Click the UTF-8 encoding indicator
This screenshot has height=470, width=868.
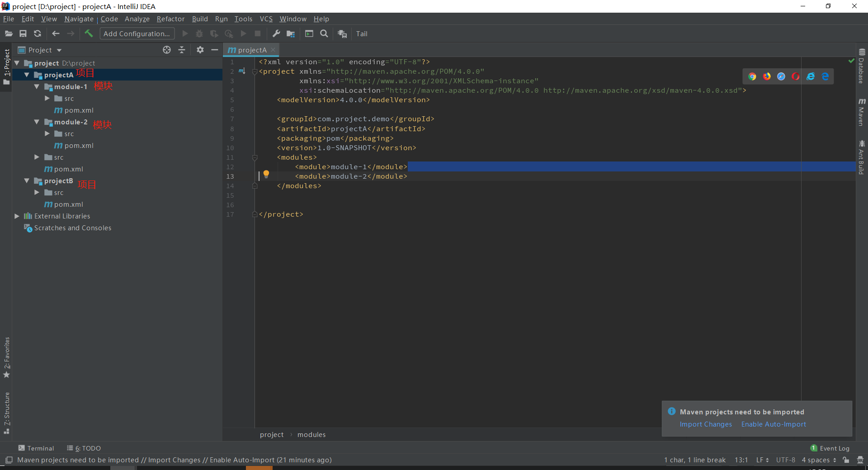[x=786, y=460]
